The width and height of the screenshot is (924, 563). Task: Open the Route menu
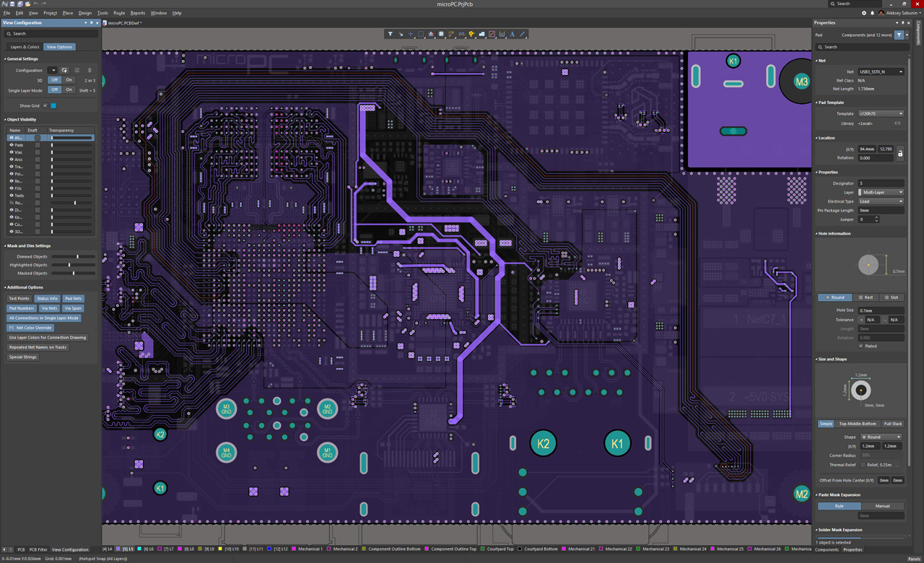tap(119, 12)
